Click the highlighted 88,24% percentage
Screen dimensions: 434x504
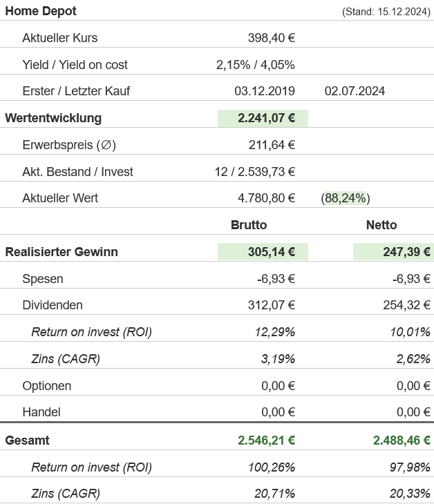346,198
